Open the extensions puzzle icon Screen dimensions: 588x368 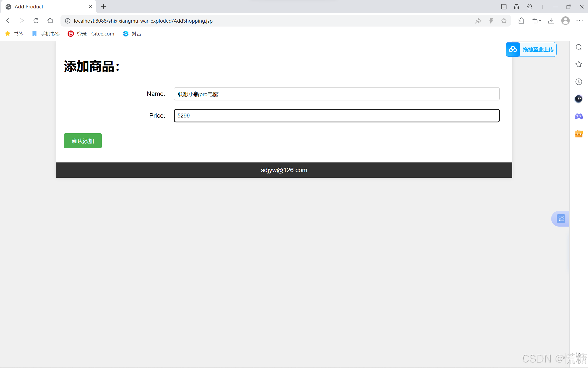point(521,21)
